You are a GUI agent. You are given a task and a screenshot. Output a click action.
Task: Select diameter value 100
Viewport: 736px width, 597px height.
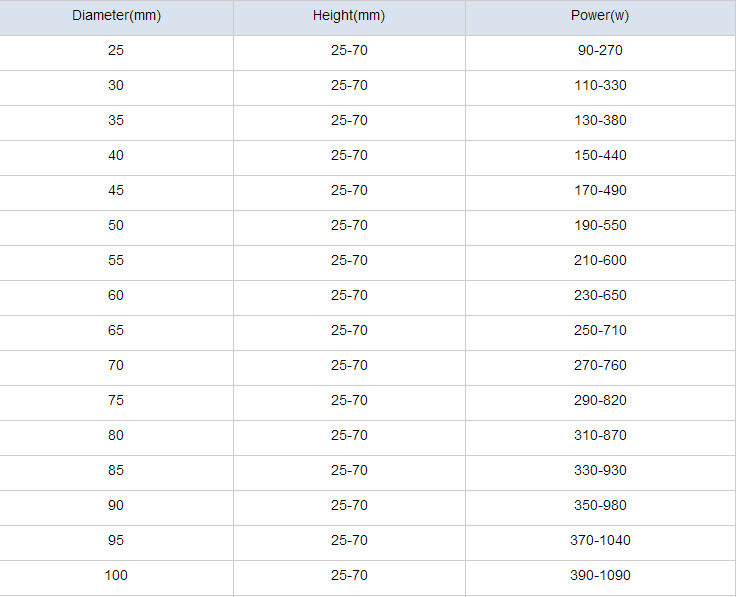(116, 575)
